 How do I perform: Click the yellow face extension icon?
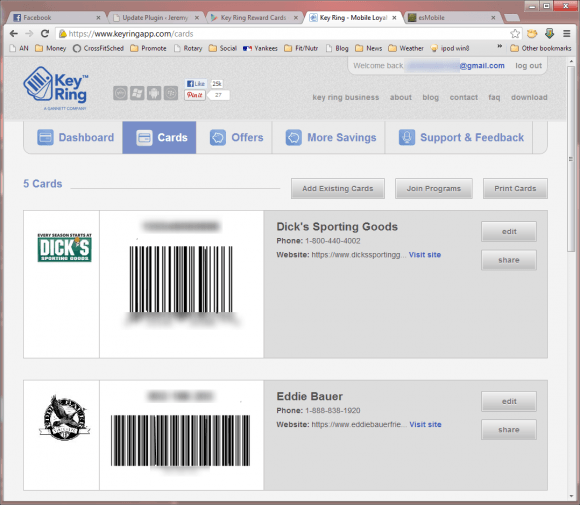tap(532, 34)
